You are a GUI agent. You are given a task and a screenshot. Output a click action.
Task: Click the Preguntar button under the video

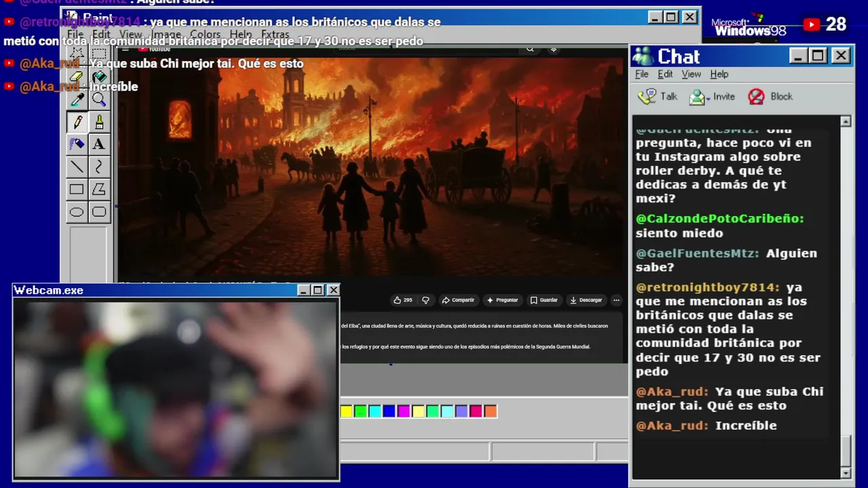pyautogui.click(x=502, y=300)
